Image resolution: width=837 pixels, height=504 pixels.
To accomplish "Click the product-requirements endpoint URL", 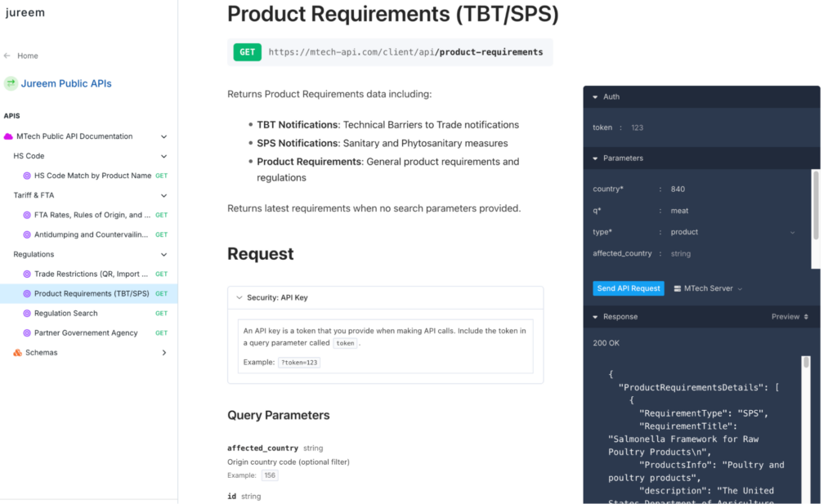I will click(405, 52).
